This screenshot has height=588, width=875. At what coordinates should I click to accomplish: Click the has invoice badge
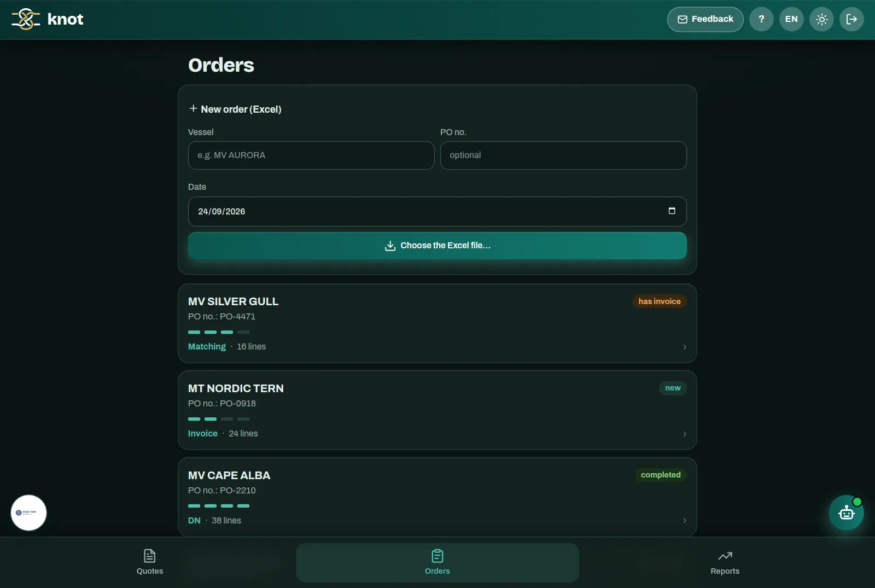[660, 301]
